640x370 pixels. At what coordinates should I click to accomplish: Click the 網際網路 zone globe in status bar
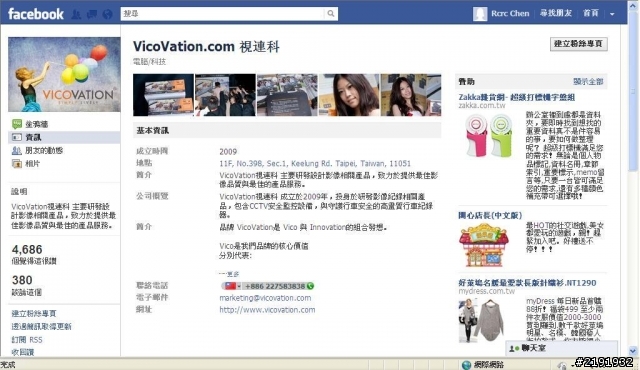coord(467,364)
